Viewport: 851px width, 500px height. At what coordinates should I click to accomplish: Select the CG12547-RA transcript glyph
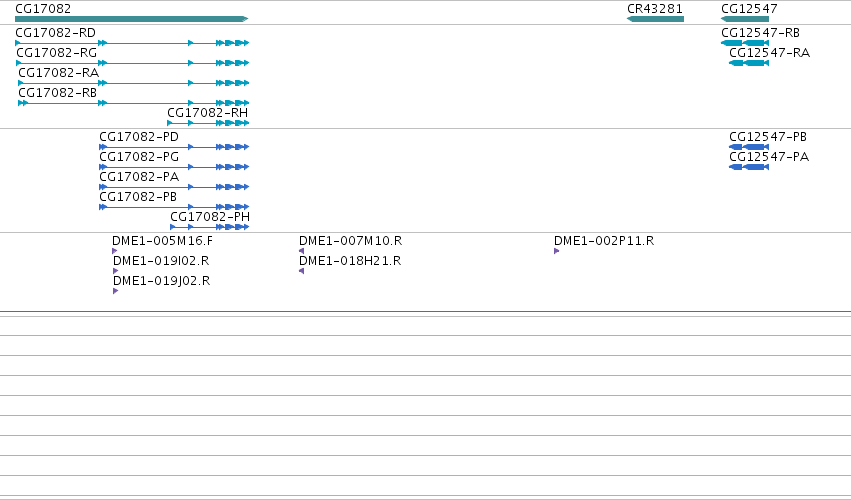(x=749, y=63)
